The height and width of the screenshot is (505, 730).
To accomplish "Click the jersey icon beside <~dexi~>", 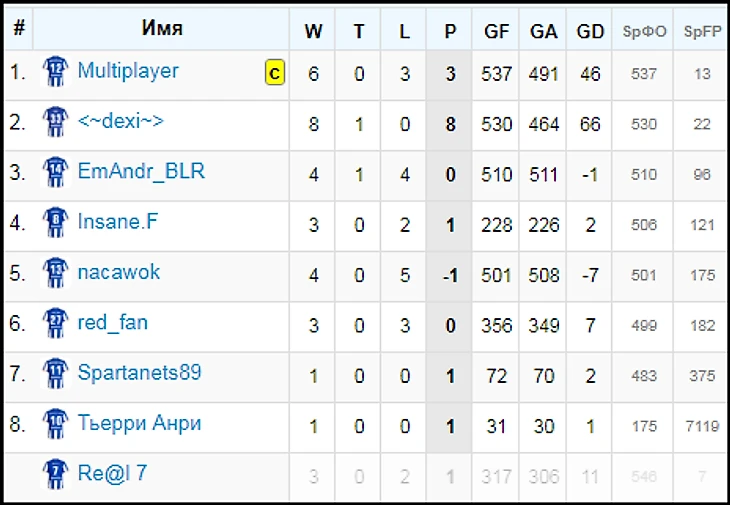I will [x=53, y=122].
